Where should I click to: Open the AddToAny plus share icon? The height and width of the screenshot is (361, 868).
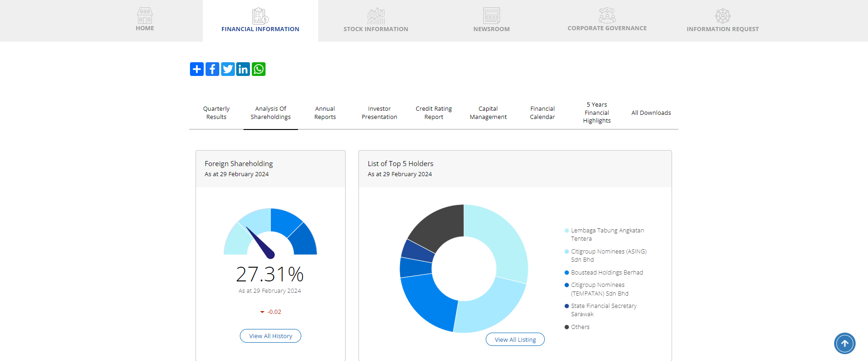(197, 69)
